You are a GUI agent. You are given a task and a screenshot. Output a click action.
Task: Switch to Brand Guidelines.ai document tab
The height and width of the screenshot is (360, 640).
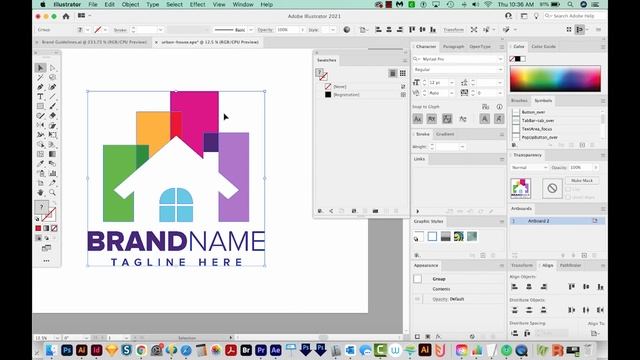point(94,42)
